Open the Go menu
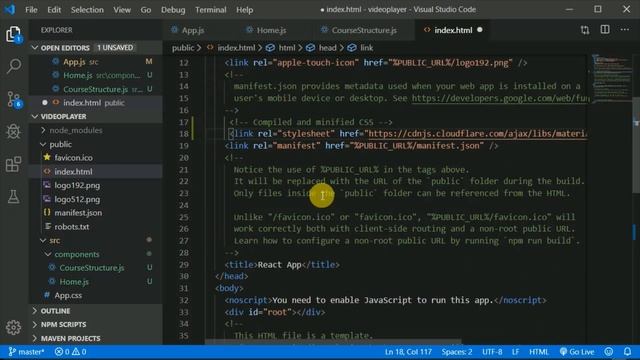The image size is (640, 360). click(x=146, y=10)
